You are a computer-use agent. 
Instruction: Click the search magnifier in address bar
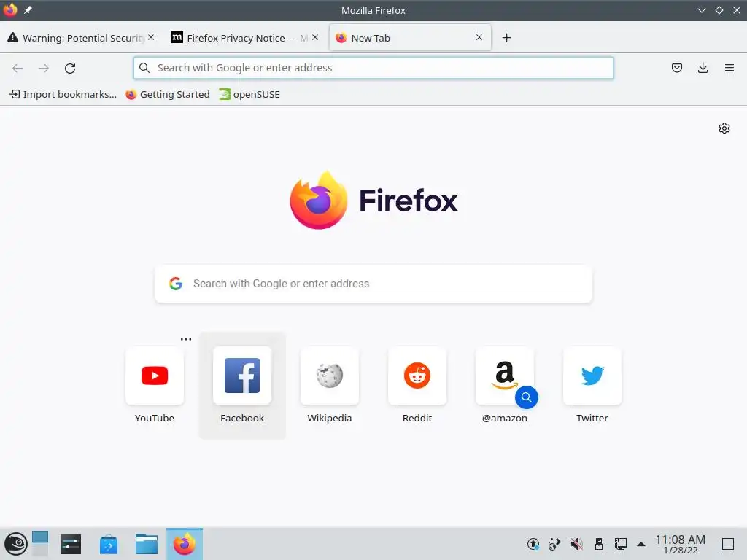pos(144,68)
